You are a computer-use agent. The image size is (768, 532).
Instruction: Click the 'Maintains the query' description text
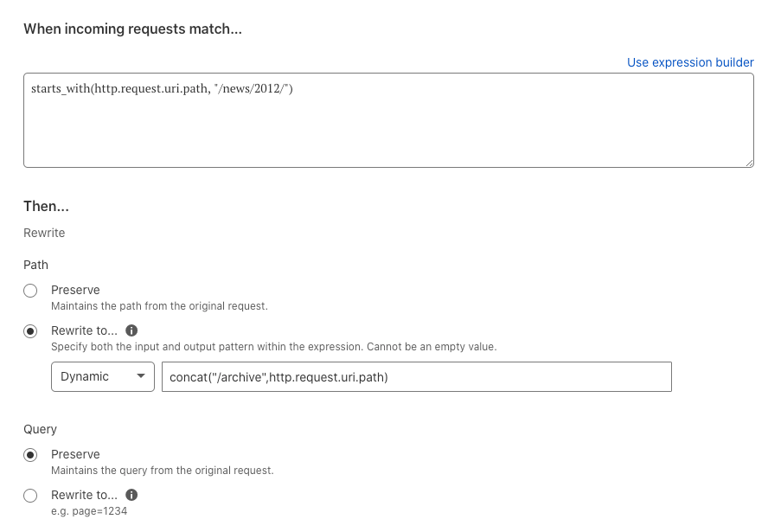[x=162, y=471]
